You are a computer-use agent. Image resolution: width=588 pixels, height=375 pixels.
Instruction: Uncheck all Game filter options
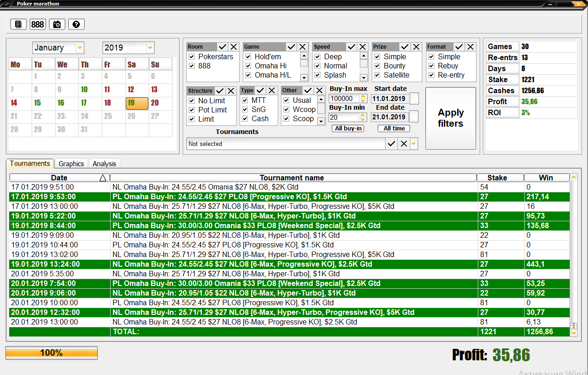click(302, 47)
